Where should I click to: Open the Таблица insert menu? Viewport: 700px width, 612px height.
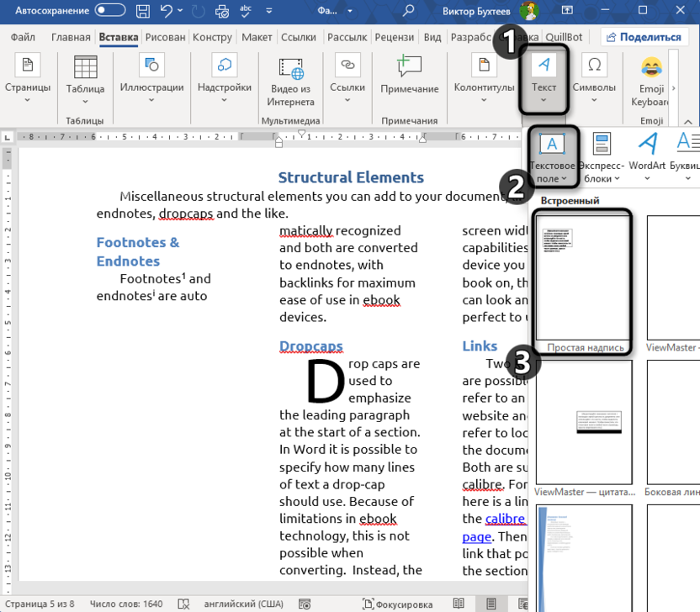point(85,78)
